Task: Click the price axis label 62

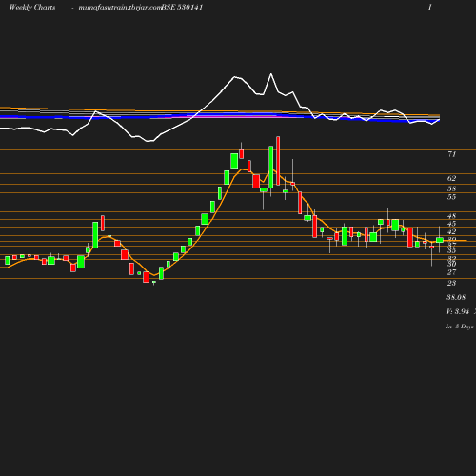Action: pos(452,178)
